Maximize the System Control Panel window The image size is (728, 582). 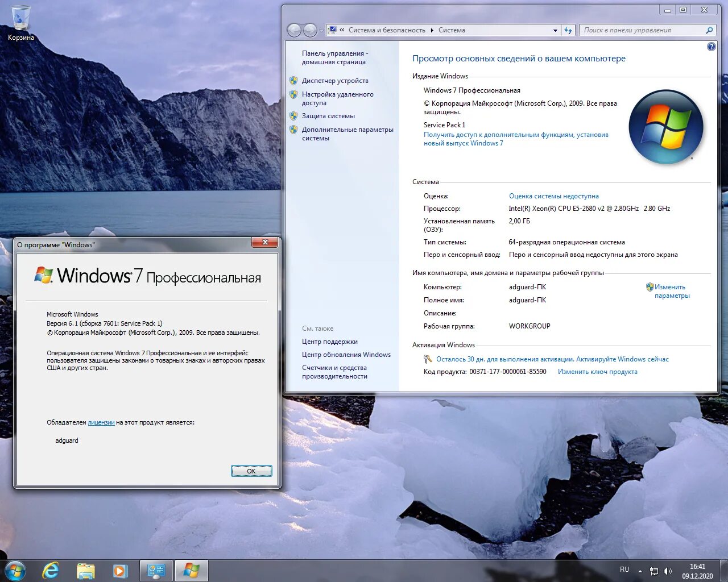[x=683, y=10]
